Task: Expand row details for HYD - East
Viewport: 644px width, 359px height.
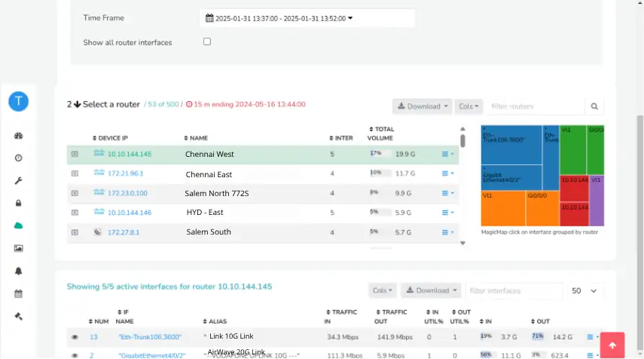Action: 75,213
